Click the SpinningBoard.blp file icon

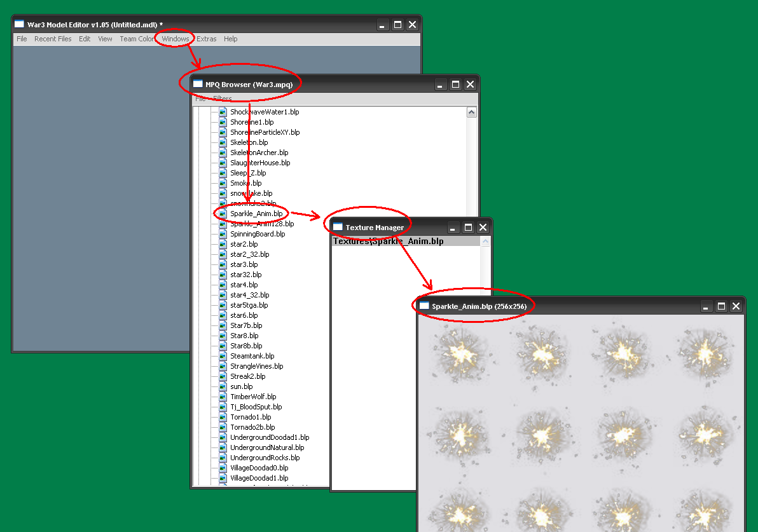point(223,233)
